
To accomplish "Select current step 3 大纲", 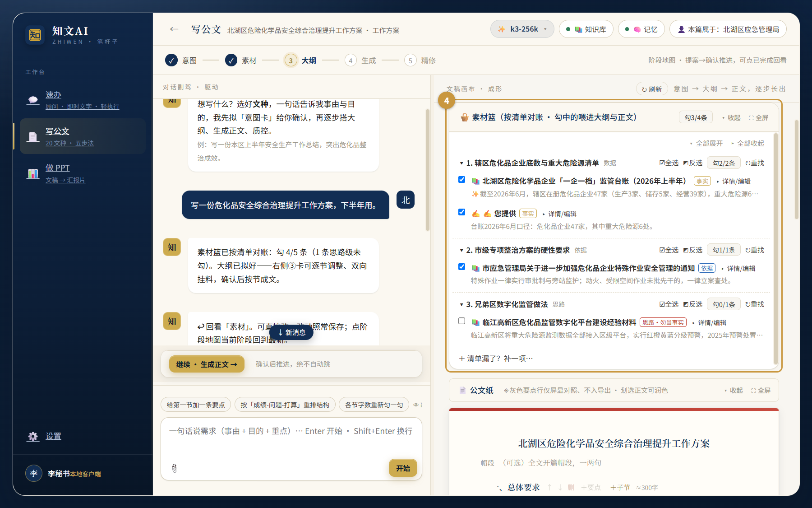I will pos(300,60).
